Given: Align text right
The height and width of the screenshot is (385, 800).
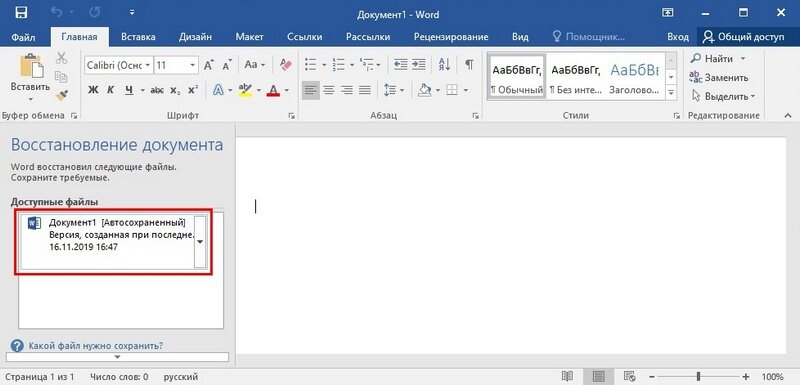Looking at the screenshot, I should 347,90.
